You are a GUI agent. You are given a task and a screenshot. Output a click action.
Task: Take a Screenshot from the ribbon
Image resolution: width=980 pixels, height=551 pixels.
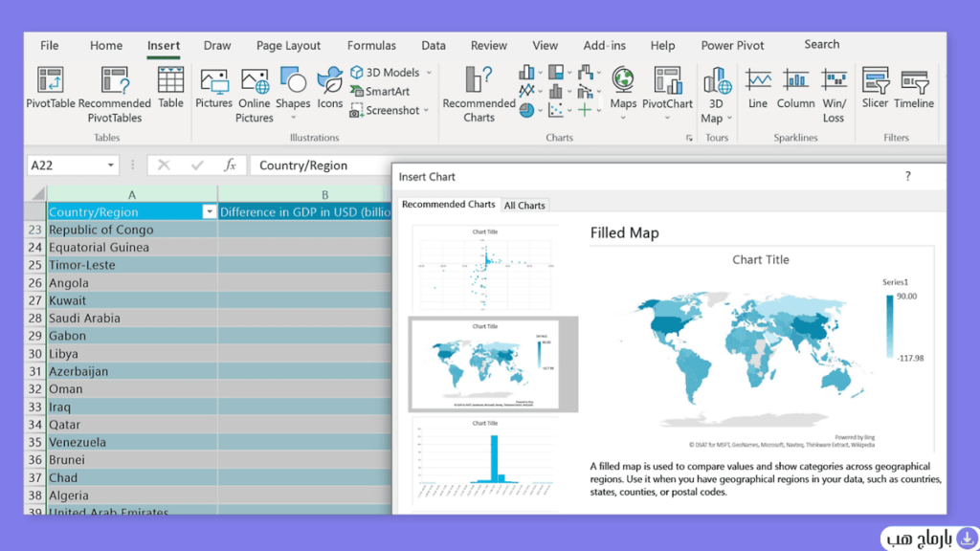pyautogui.click(x=385, y=111)
